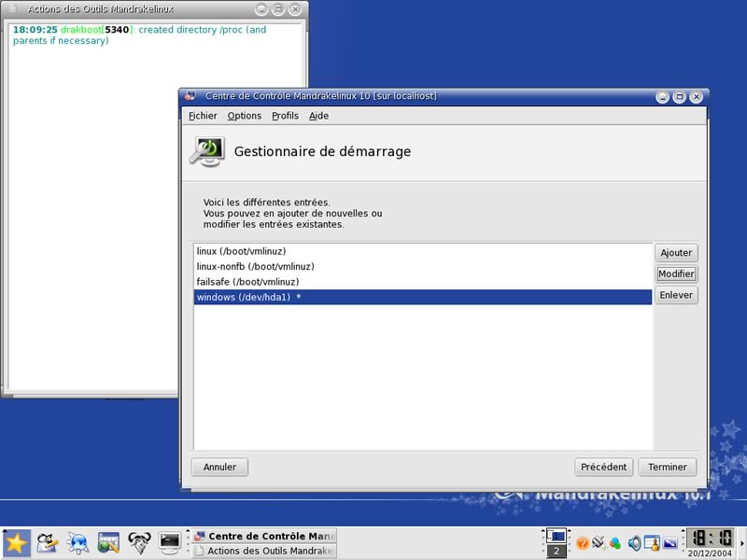Click the date 20/12/2004 in the panel
Viewport: 747px width, 560px height.
[x=710, y=553]
